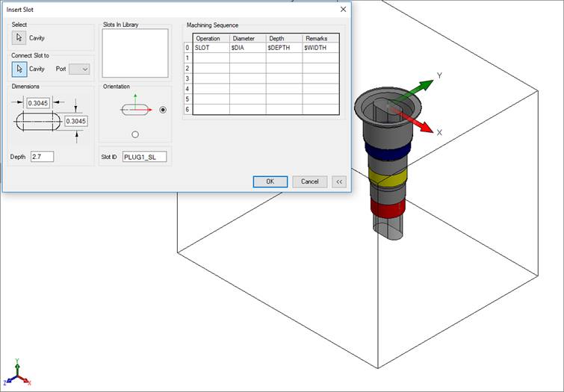Click the $DIA diameter cell

coord(248,48)
